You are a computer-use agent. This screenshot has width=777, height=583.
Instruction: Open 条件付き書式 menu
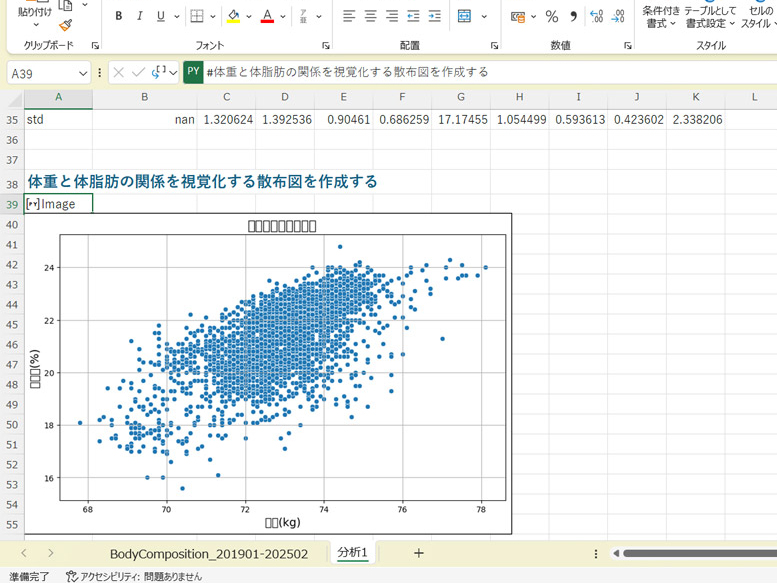(x=661, y=16)
